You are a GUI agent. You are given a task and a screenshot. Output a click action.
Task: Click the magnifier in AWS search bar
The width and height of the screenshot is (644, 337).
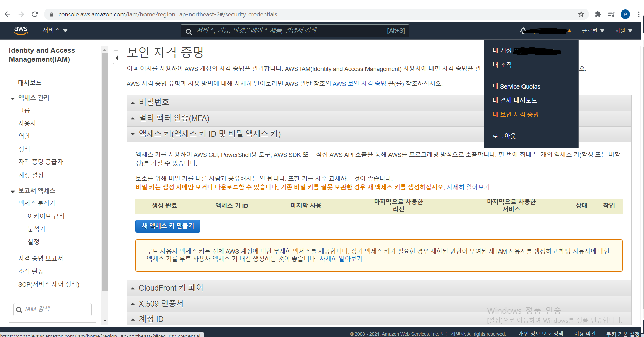click(188, 31)
